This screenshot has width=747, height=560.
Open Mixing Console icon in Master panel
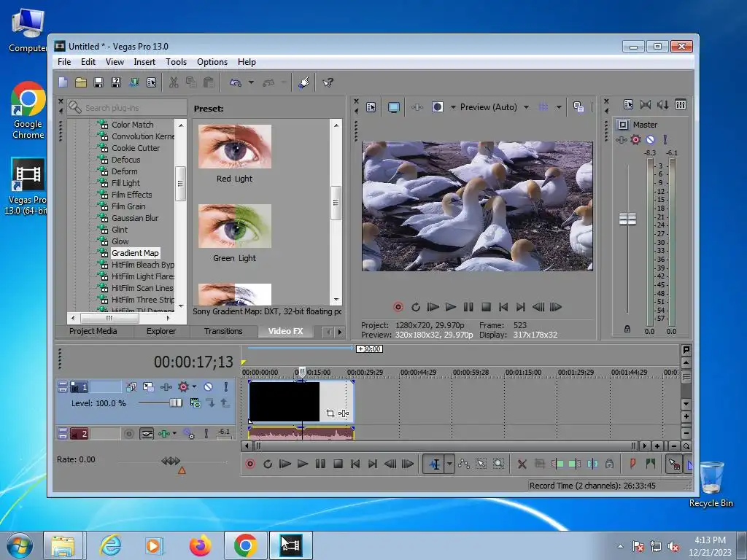pos(681,105)
